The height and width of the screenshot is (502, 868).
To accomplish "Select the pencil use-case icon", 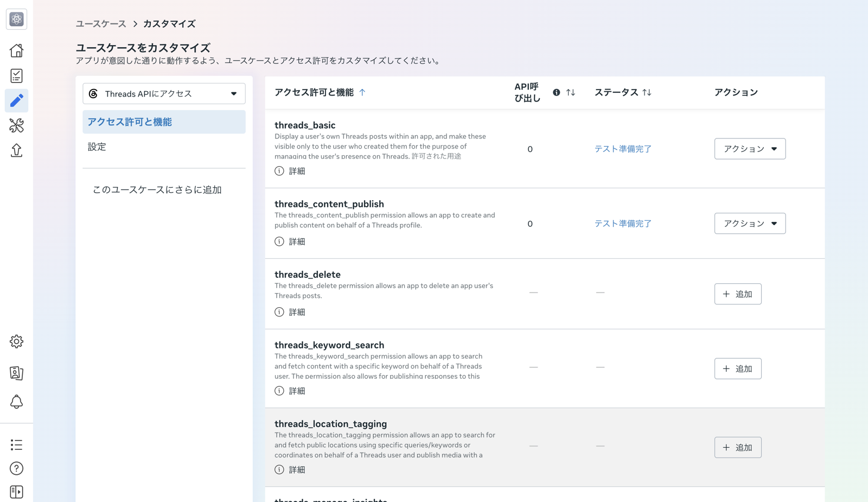I will click(x=16, y=100).
